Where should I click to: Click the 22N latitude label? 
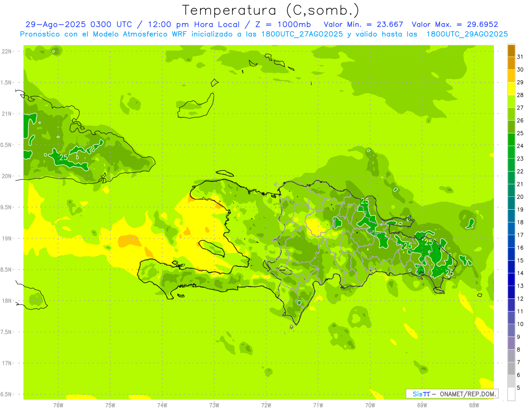(x=8, y=51)
